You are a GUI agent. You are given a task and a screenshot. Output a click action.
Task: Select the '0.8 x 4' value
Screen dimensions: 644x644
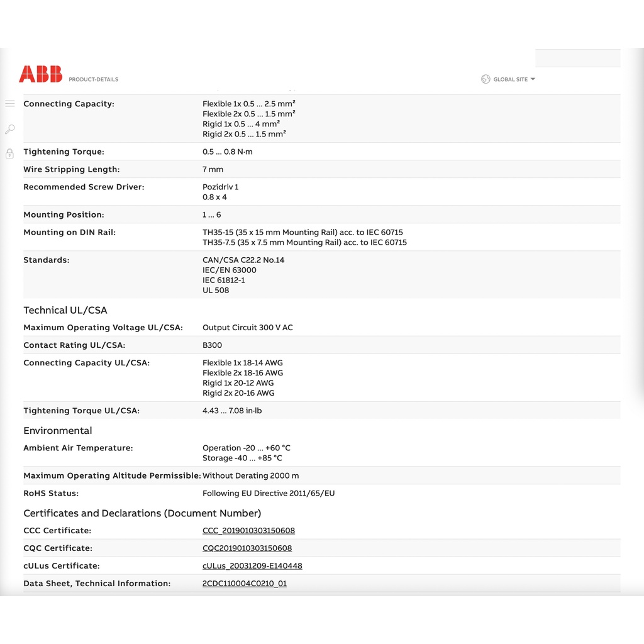click(x=214, y=197)
